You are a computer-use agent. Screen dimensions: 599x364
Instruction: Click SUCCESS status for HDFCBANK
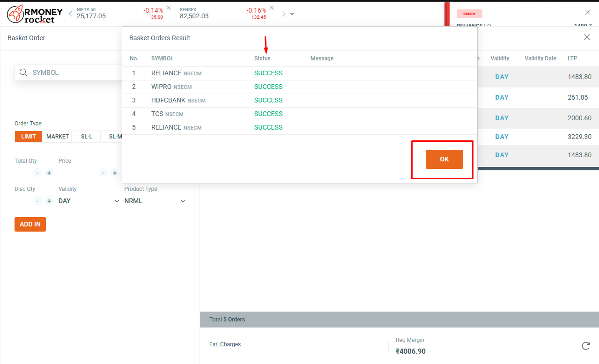[268, 100]
